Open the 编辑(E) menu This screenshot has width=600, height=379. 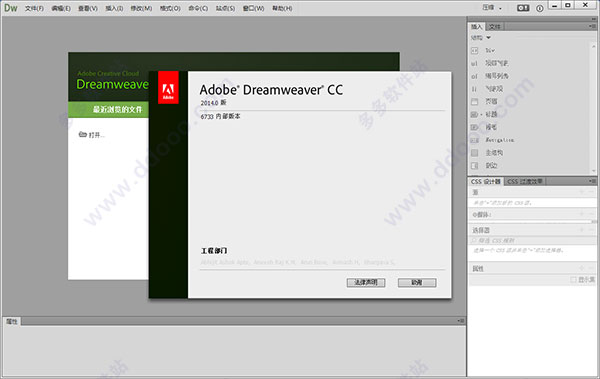click(x=61, y=8)
